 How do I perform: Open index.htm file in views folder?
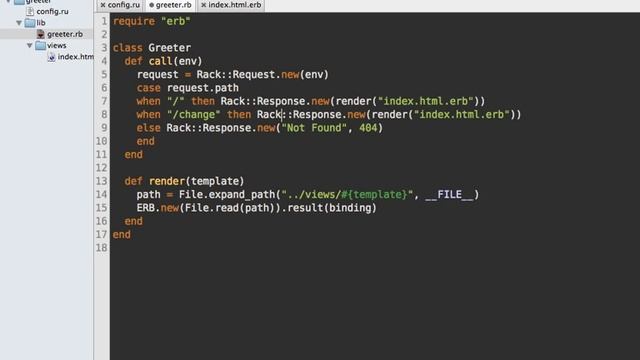(x=76, y=57)
